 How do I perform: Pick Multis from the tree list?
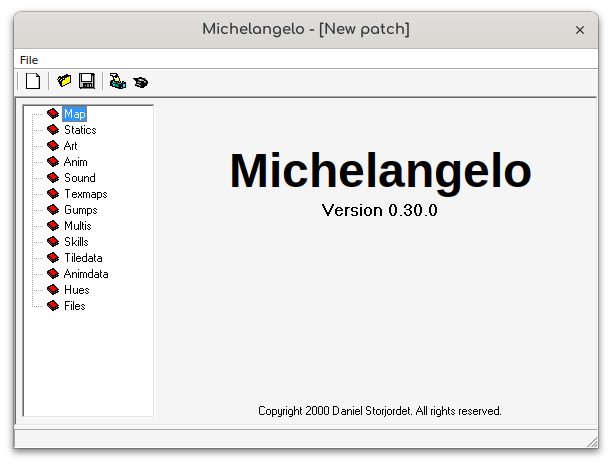tap(78, 226)
